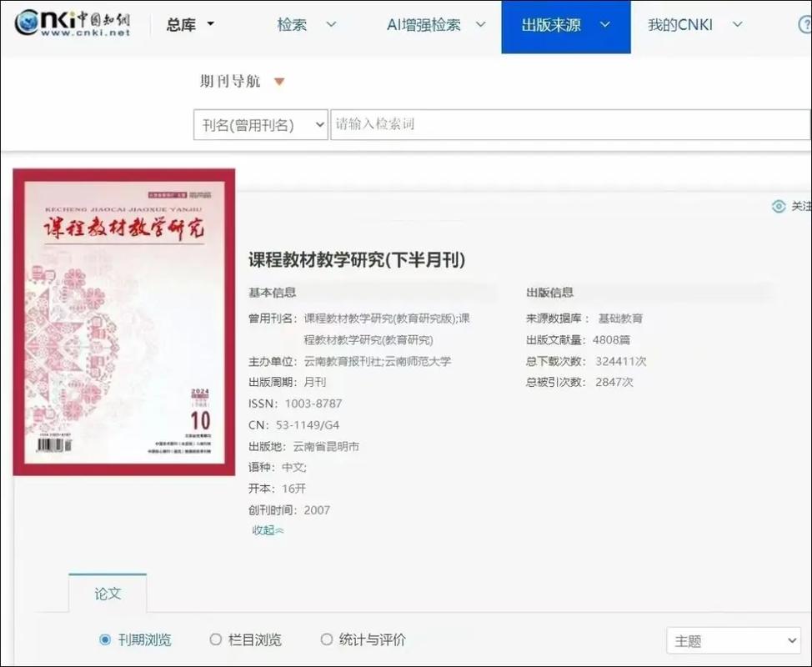Open the 主题 combo box
Image resolution: width=812 pixels, height=667 pixels.
click(733, 640)
